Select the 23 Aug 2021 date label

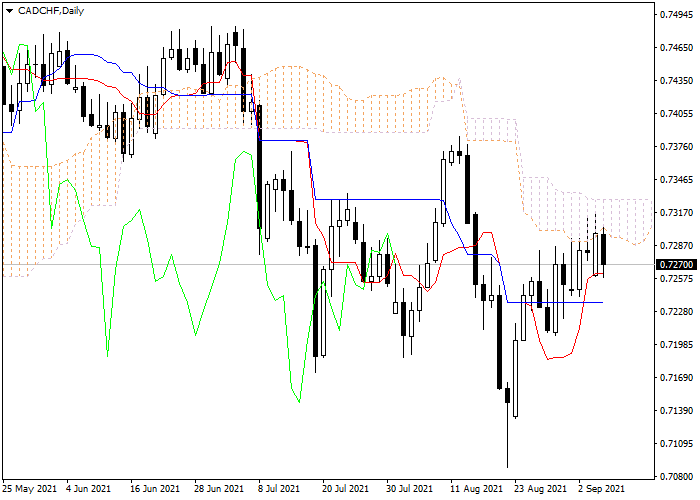540,489
